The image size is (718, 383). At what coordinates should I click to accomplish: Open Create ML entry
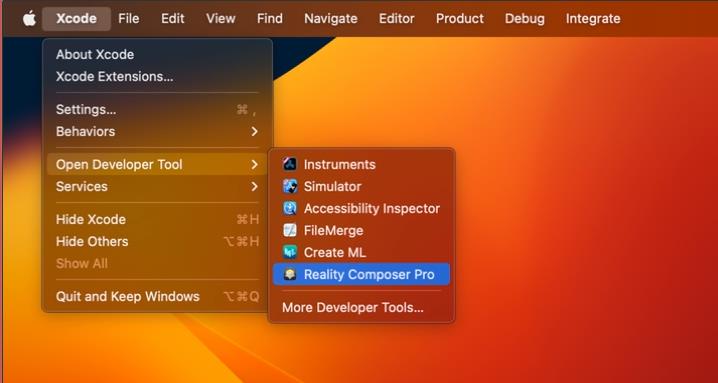tap(361, 252)
